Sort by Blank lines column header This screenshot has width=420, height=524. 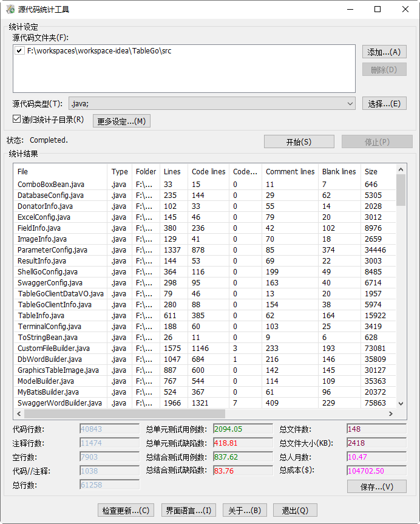click(339, 171)
